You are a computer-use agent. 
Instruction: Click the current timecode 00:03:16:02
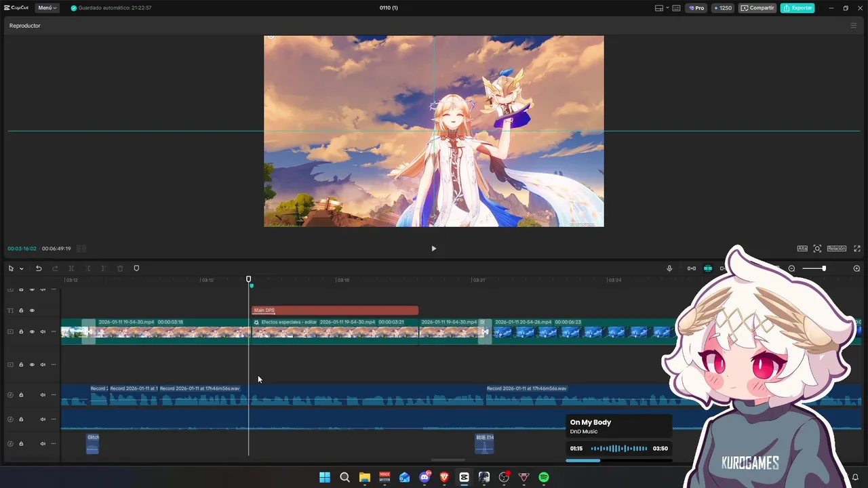pos(22,249)
